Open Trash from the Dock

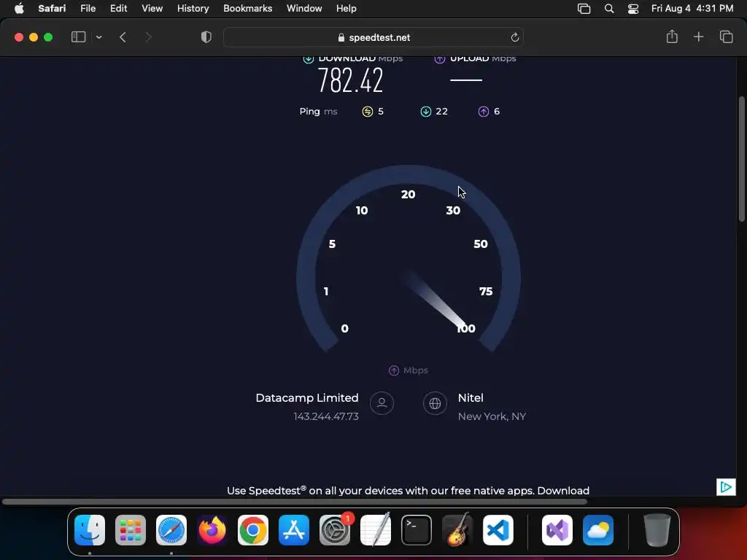(x=657, y=530)
